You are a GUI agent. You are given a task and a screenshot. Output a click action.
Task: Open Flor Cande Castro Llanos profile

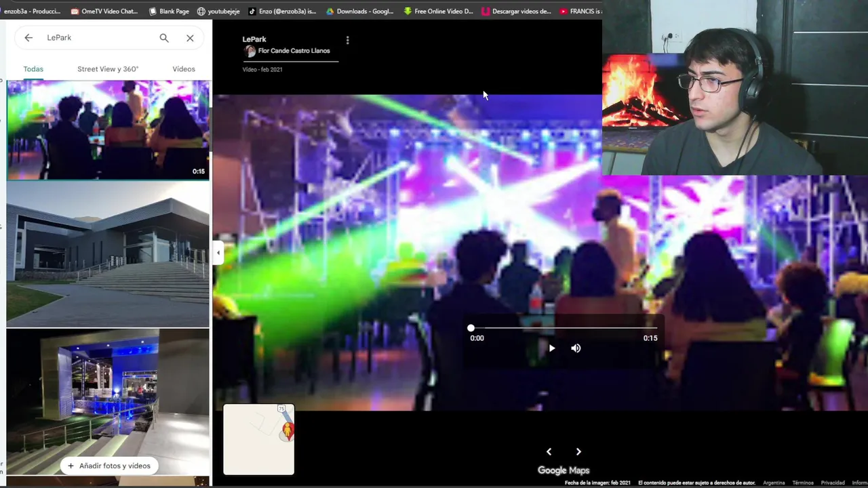pyautogui.click(x=294, y=51)
